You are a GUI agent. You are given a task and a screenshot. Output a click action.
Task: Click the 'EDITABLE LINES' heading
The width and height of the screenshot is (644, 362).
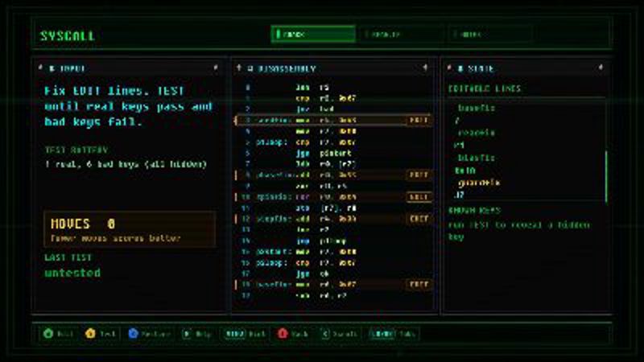(x=485, y=88)
